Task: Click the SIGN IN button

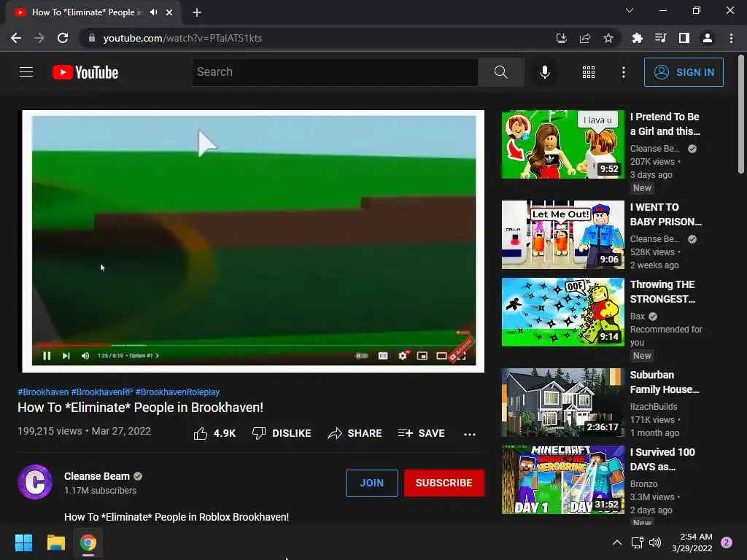Action: pos(684,72)
